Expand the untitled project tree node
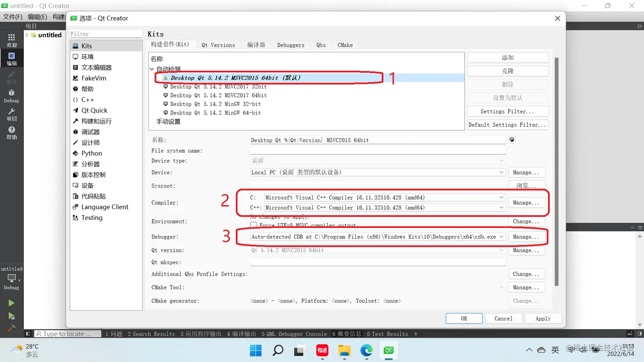 27,35
